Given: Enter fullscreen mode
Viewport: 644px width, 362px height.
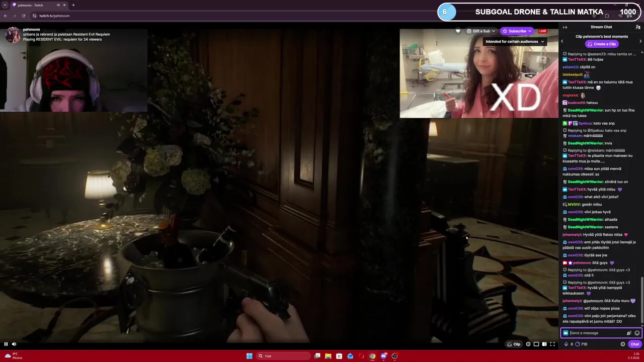Looking at the screenshot, I should [552, 344].
